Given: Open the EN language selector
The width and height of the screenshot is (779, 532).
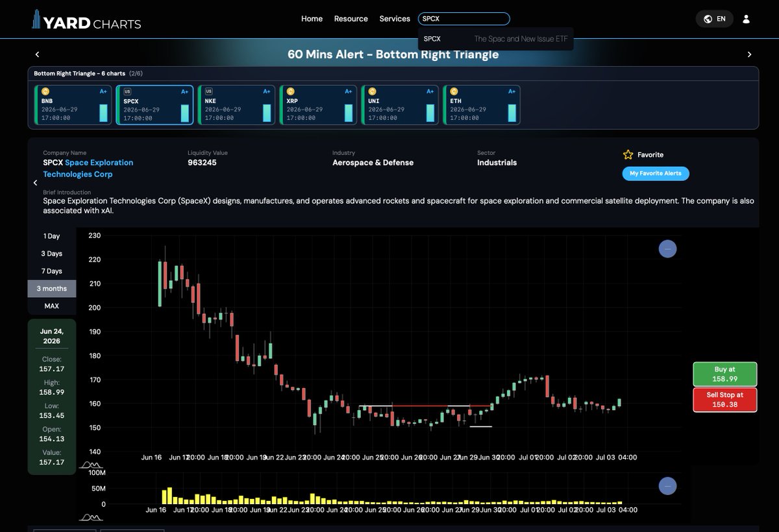Looking at the screenshot, I should [714, 19].
